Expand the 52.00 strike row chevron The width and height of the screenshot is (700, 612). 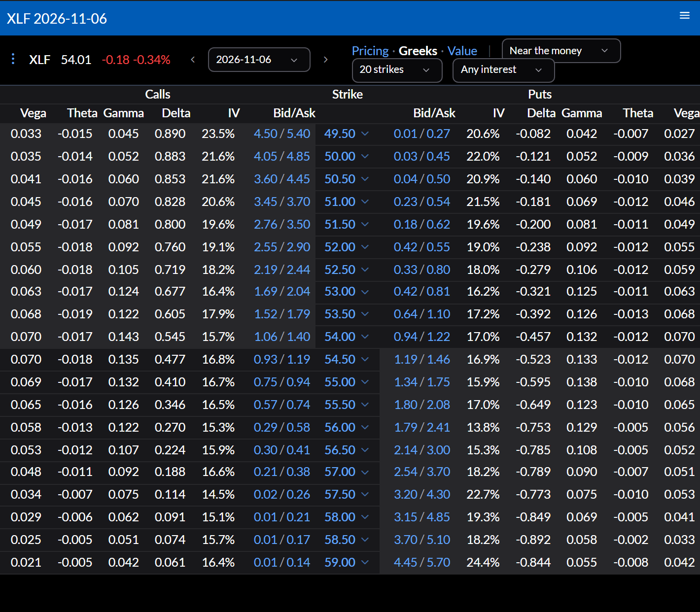click(365, 247)
